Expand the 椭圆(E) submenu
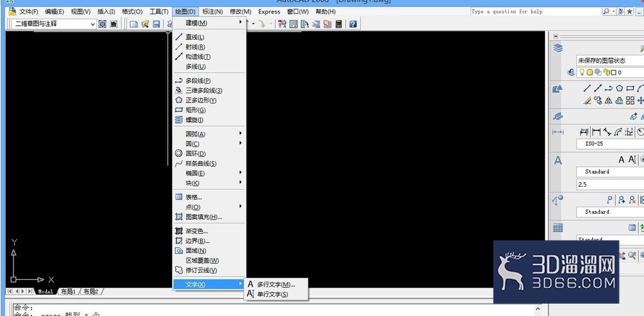This screenshot has height=316, width=644. click(x=209, y=173)
